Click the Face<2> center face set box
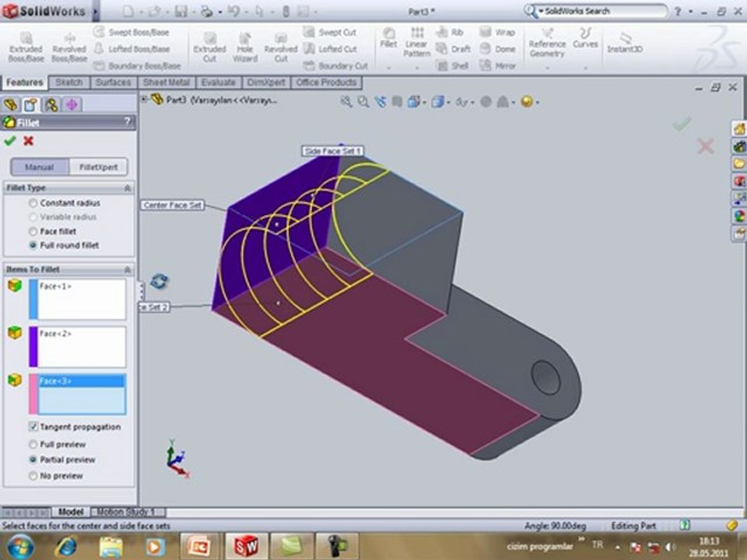 82,347
